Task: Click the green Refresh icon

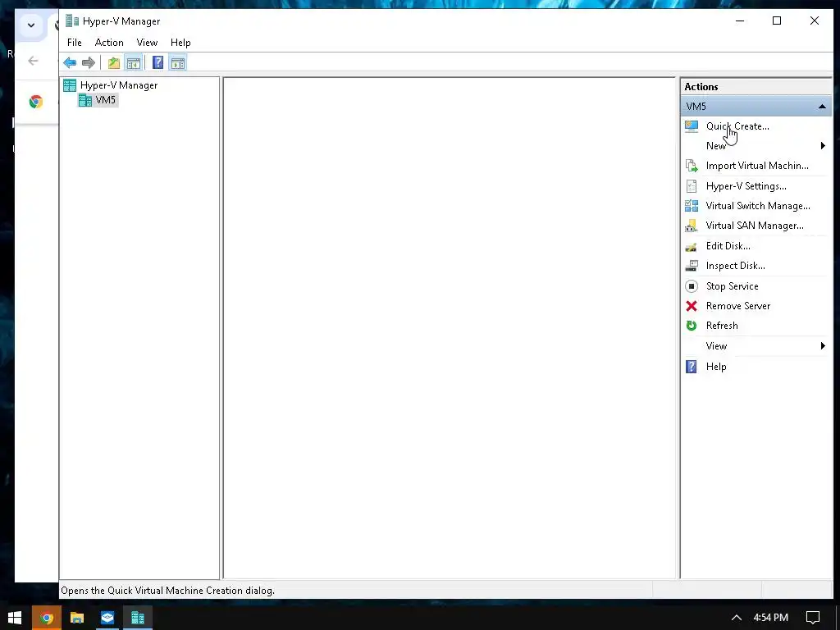Action: tap(692, 326)
